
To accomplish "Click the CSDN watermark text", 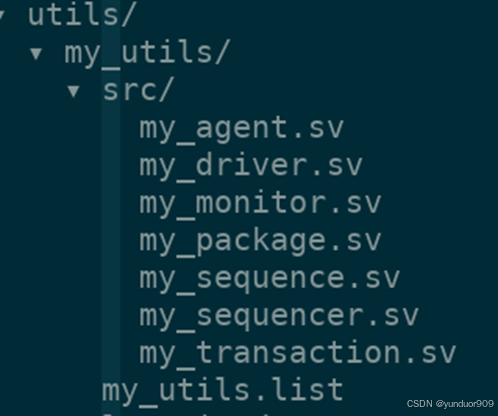I will click(420, 404).
